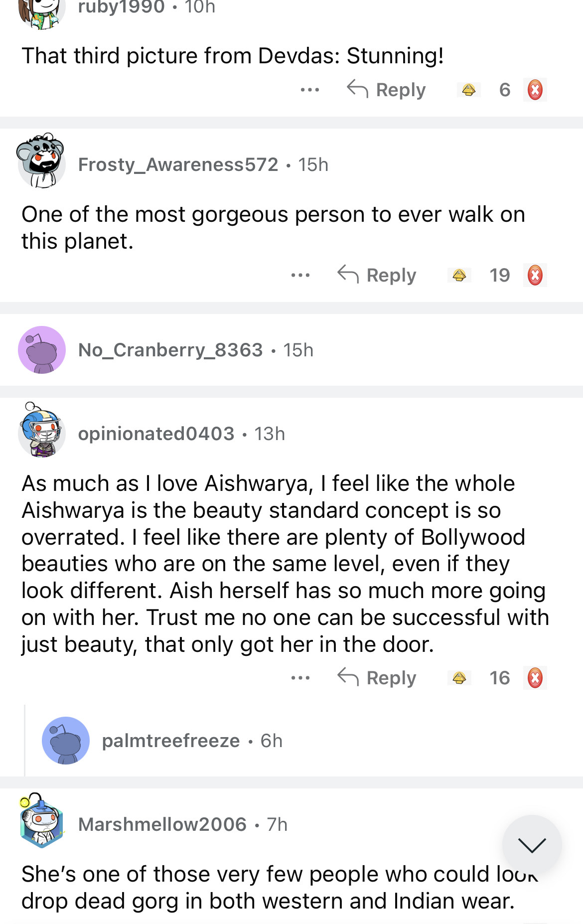Viewport: 583px width, 924px height.
Task: Upvote opinionated0403's comment
Action: pyautogui.click(x=459, y=678)
